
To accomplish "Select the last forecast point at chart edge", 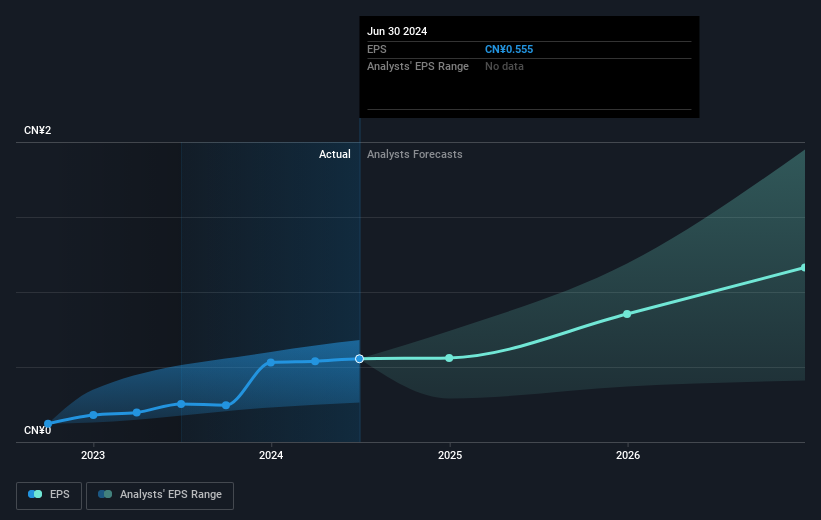I will (x=803, y=268).
